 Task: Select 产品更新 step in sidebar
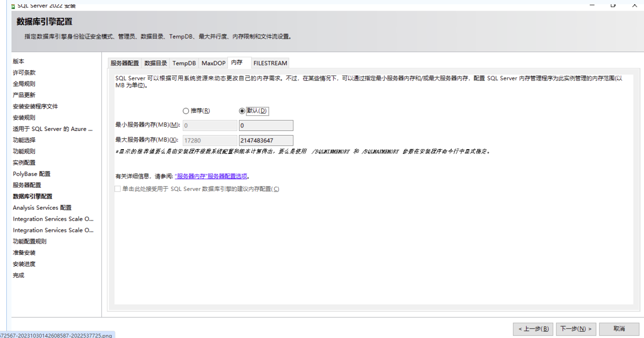24,95
